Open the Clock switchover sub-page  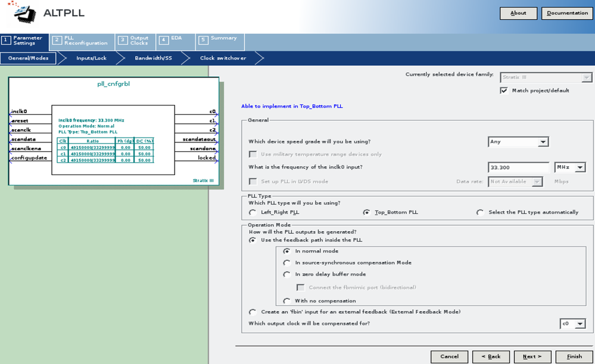(x=223, y=58)
